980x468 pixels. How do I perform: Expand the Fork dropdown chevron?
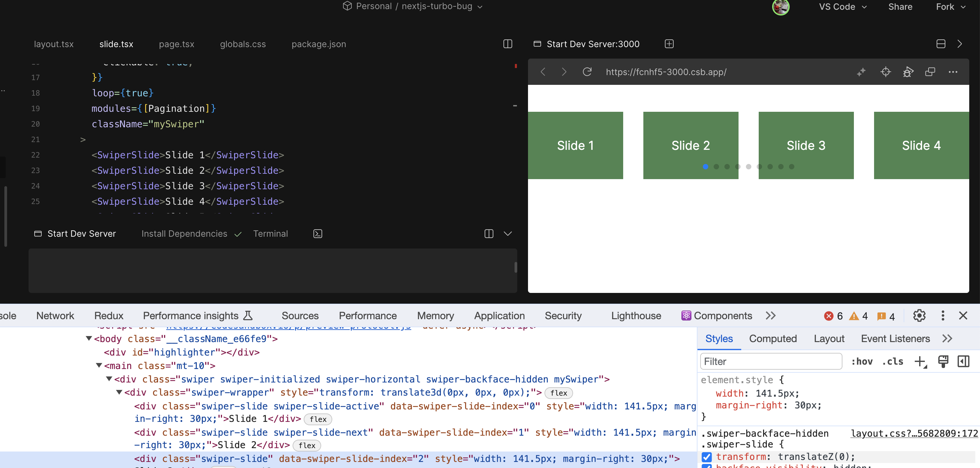[x=964, y=6]
